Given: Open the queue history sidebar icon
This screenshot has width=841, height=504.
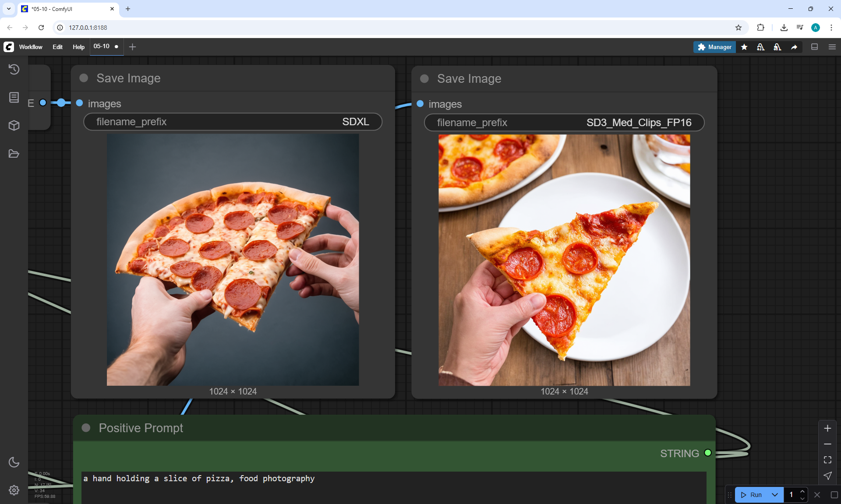Looking at the screenshot, I should click(x=14, y=69).
